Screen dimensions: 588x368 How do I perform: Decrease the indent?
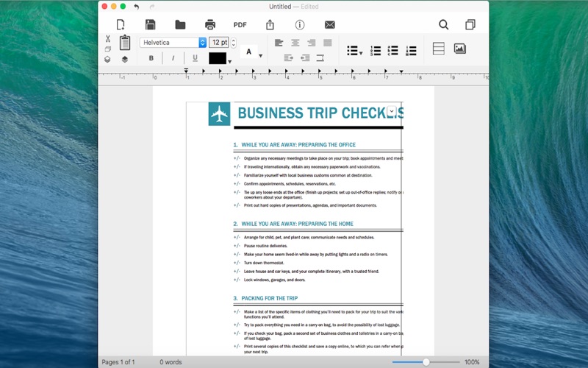pos(305,58)
